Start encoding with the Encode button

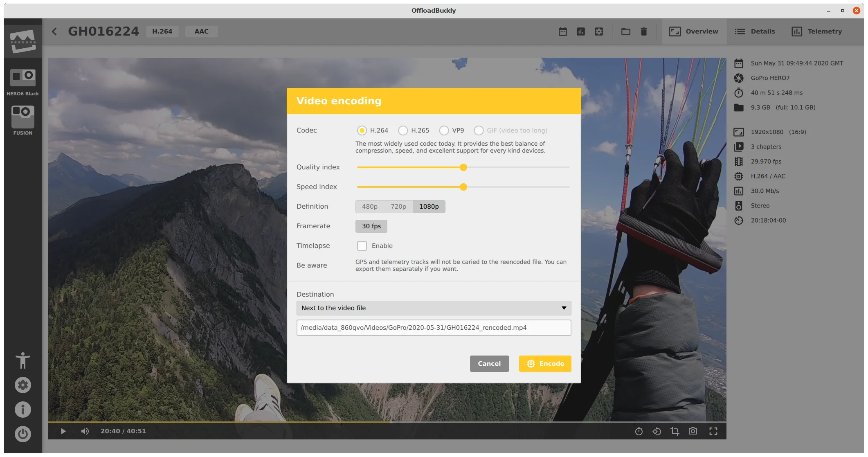click(545, 364)
